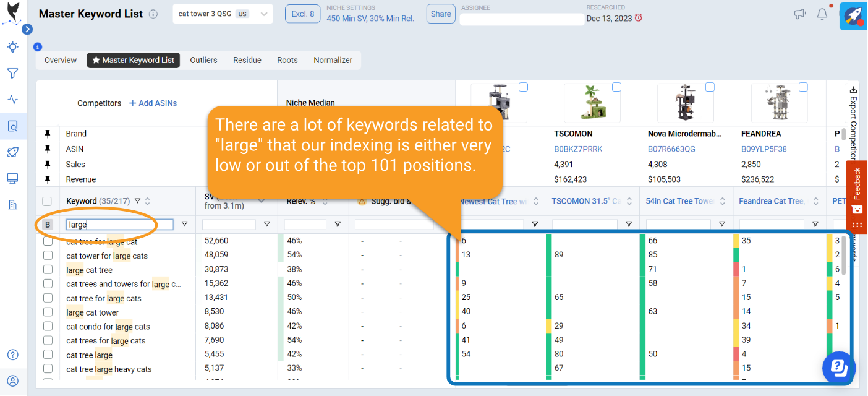The image size is (868, 396).
Task: Open the notifications bell icon
Action: (x=822, y=14)
